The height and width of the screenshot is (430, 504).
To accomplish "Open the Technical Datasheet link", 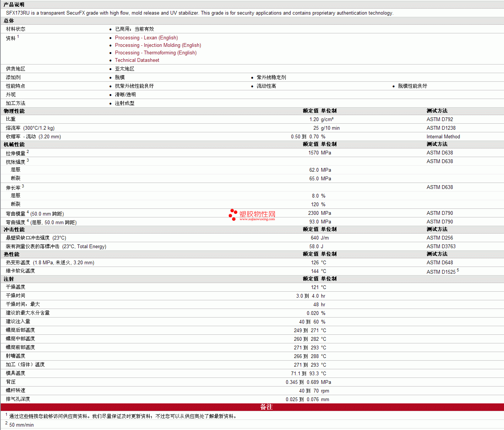I will pos(137,60).
